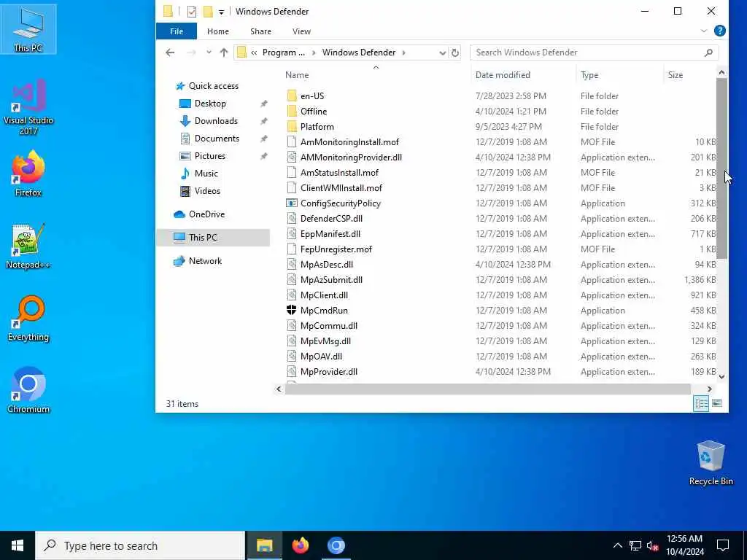The image size is (747, 560).
Task: Select the Recycle Bin desktop icon
Action: click(711, 463)
